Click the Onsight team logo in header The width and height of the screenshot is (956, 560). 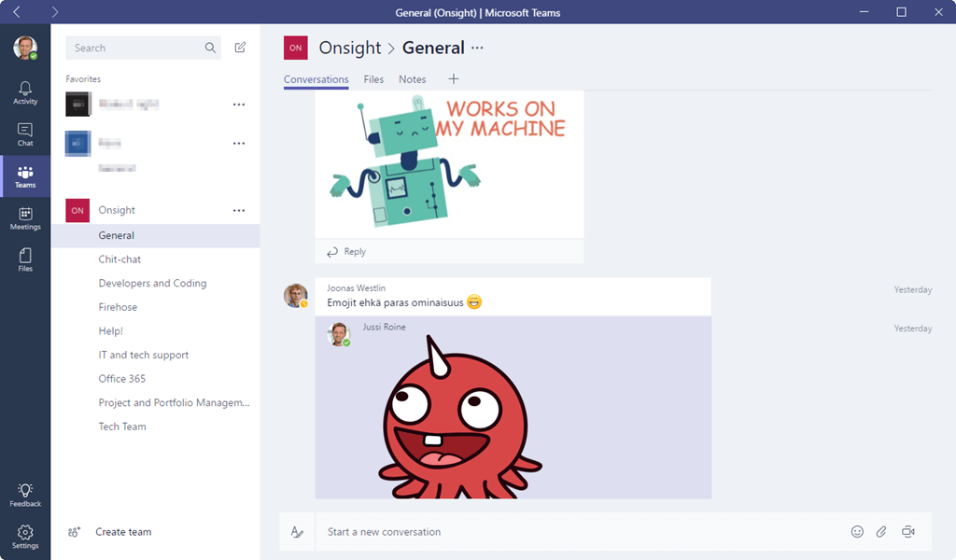(x=296, y=48)
